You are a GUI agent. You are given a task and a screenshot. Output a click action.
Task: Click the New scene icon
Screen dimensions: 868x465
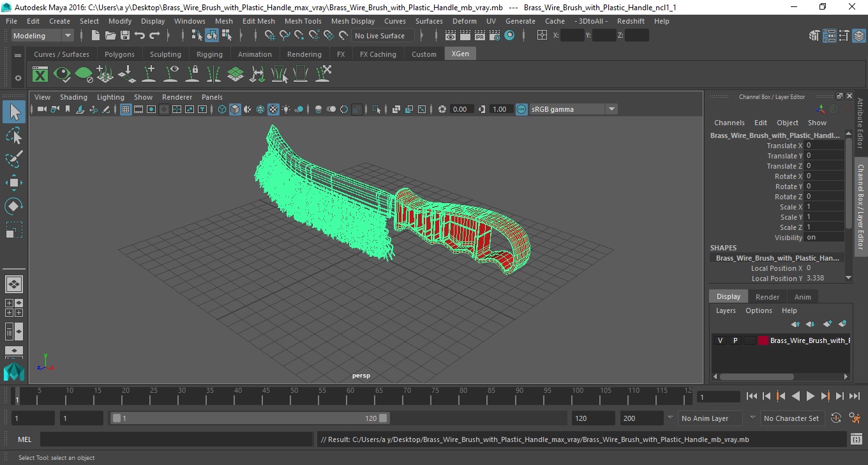pos(95,36)
